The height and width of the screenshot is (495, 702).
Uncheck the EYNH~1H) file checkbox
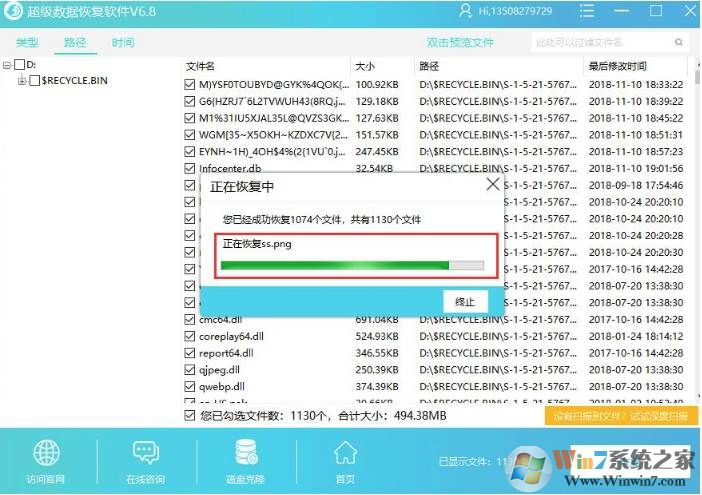point(190,151)
